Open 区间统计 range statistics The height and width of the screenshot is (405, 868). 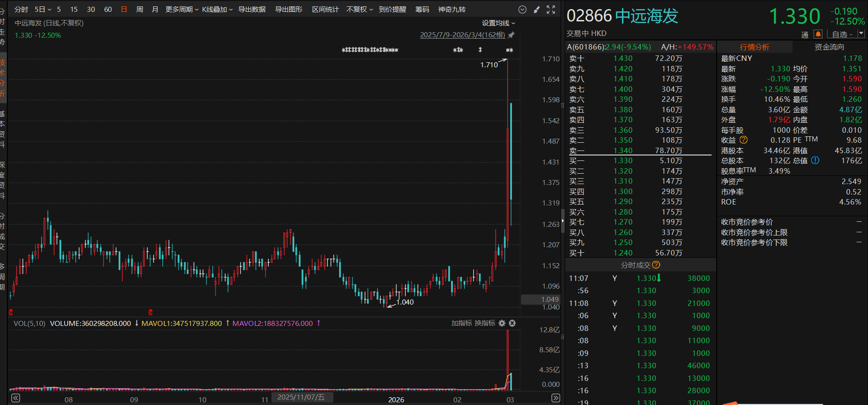326,10
